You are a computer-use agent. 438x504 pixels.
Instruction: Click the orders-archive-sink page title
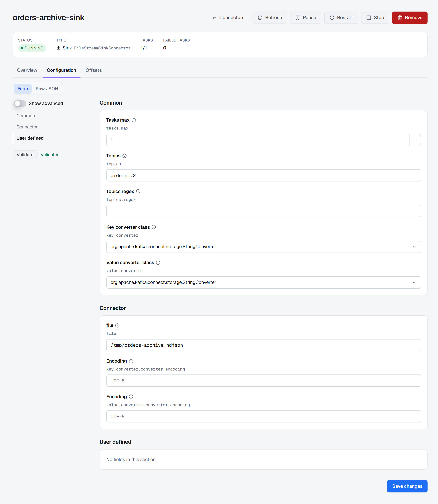[x=49, y=18]
